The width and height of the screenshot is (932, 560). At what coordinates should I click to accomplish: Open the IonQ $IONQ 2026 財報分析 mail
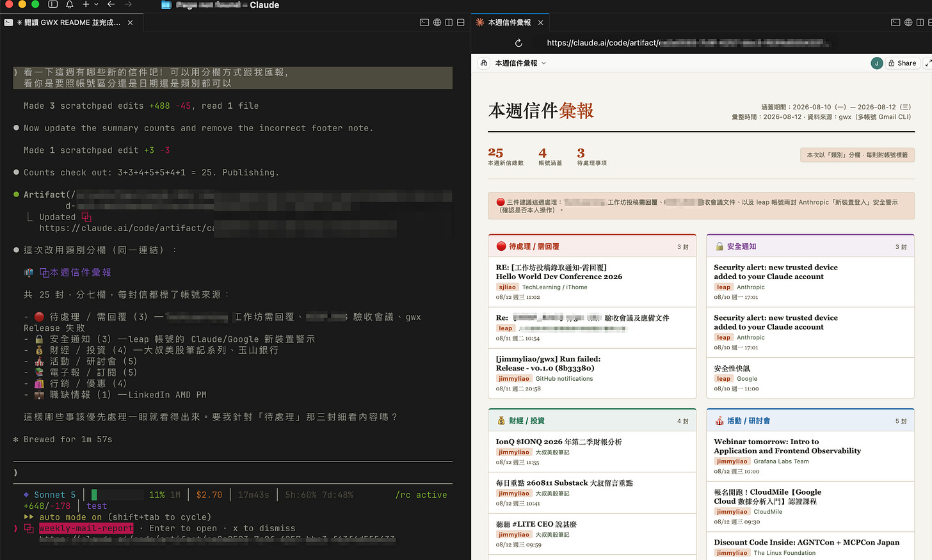click(x=592, y=451)
